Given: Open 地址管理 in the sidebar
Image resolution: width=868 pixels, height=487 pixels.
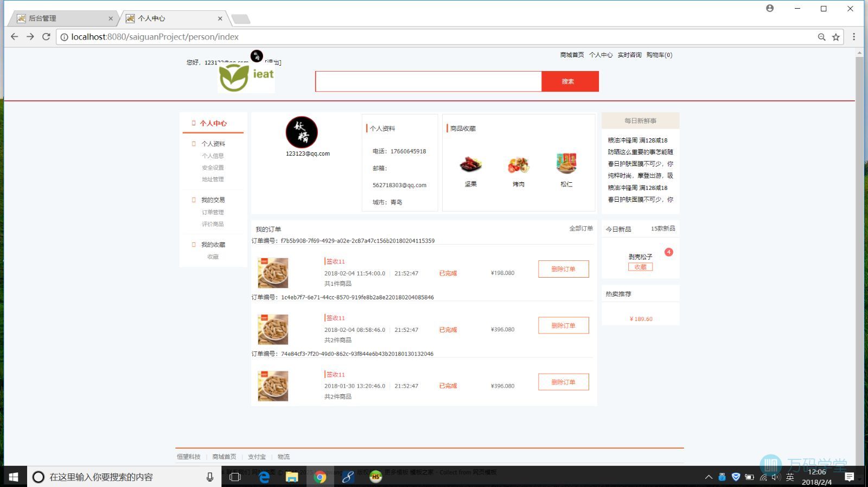Looking at the screenshot, I should point(213,179).
